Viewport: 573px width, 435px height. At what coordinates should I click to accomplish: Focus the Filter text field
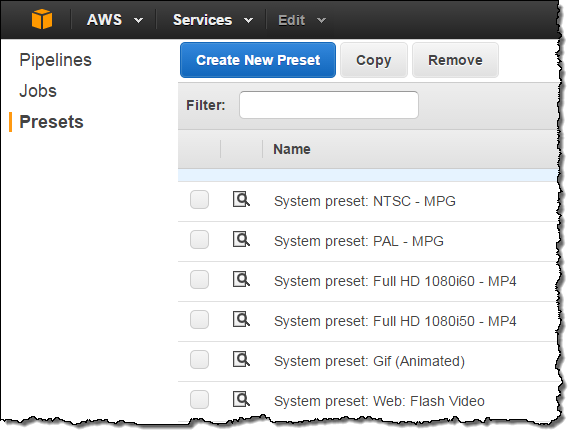click(x=329, y=105)
